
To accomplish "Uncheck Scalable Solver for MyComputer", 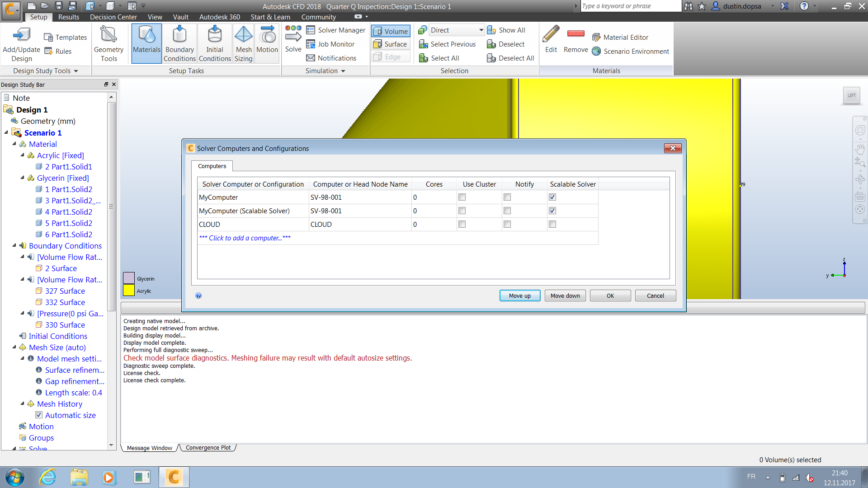I will coord(552,197).
